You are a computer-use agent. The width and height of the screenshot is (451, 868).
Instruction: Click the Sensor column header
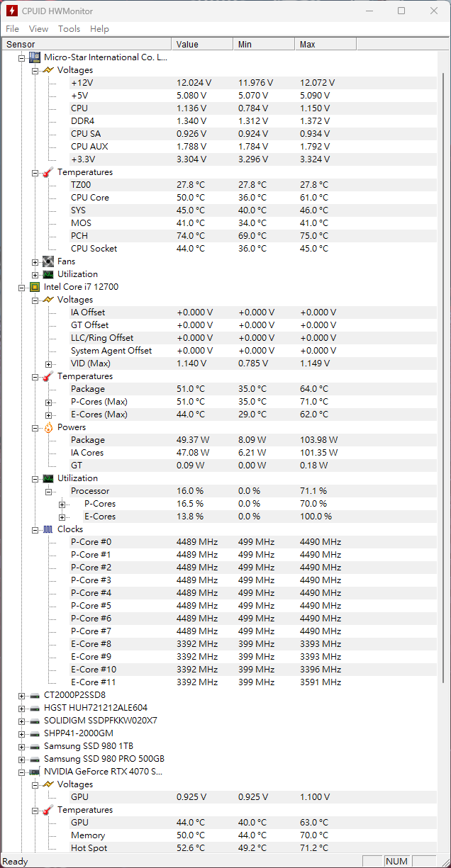click(x=87, y=45)
